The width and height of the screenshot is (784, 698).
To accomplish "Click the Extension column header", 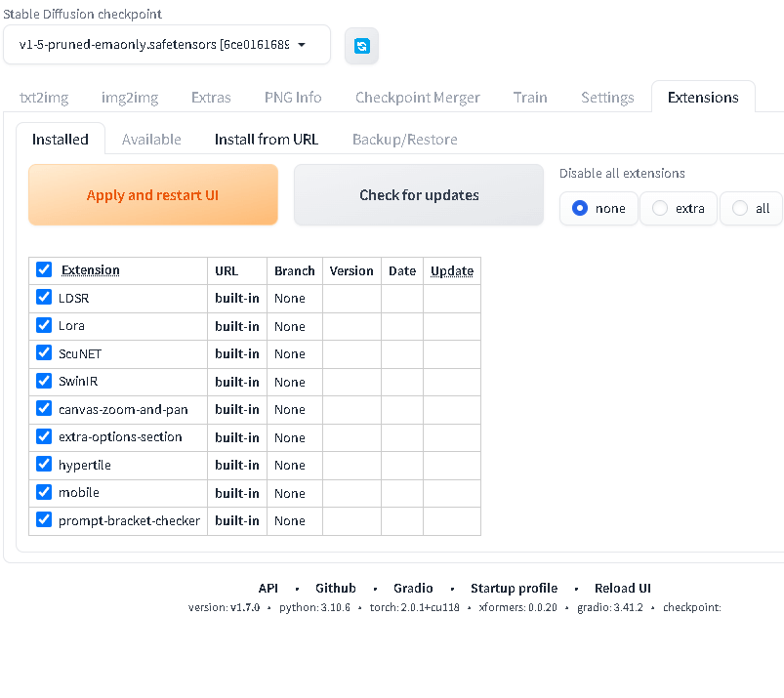I will (91, 270).
